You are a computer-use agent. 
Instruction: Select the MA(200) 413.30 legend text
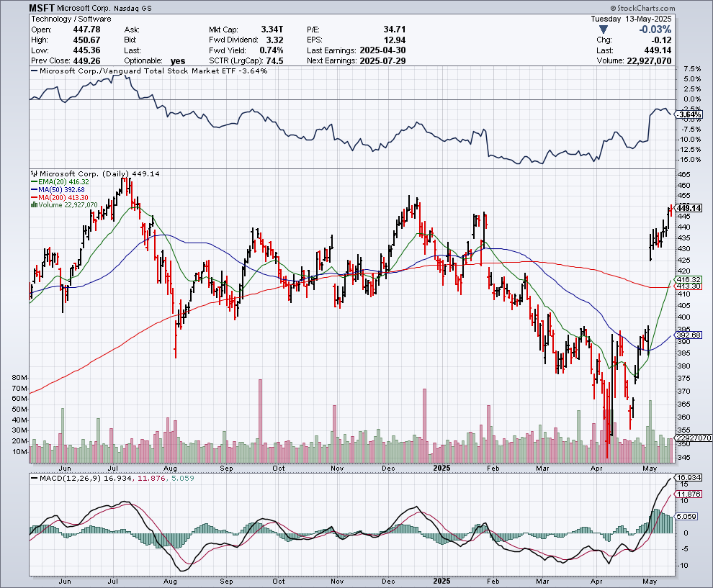tap(63, 198)
